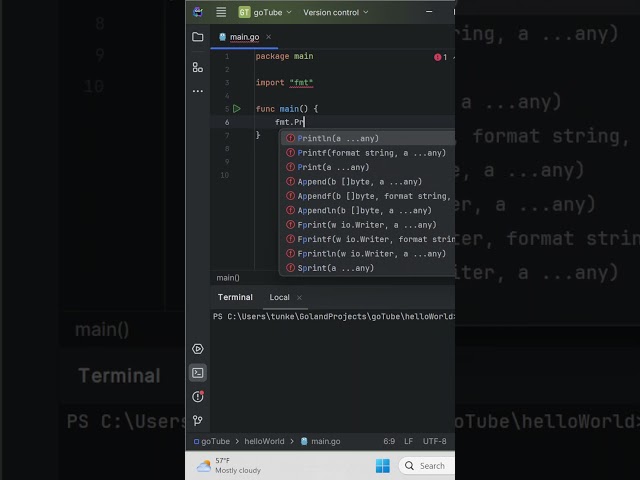The height and width of the screenshot is (480, 640).
Task: Click the Windows taskbar Search box
Action: pyautogui.click(x=427, y=466)
